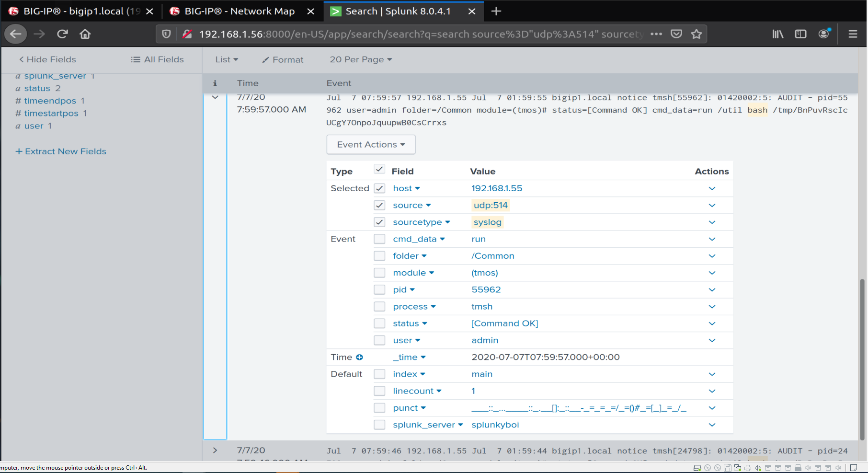Check the folder field checkbox
This screenshot has height=473, width=868.
pyautogui.click(x=379, y=256)
